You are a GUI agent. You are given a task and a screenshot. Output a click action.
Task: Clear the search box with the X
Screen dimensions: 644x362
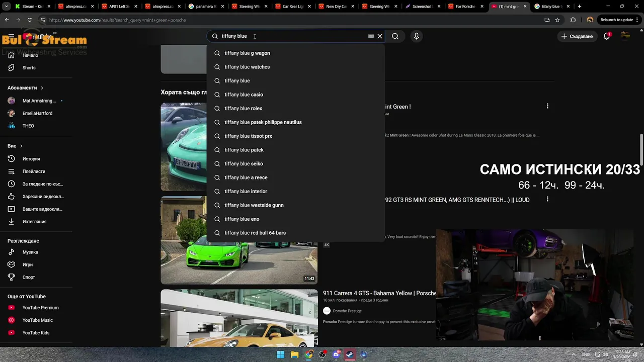(380, 36)
